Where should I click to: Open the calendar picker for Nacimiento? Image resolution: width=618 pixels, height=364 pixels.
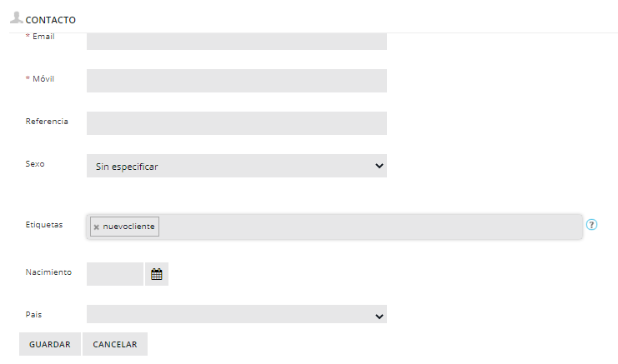pos(157,274)
